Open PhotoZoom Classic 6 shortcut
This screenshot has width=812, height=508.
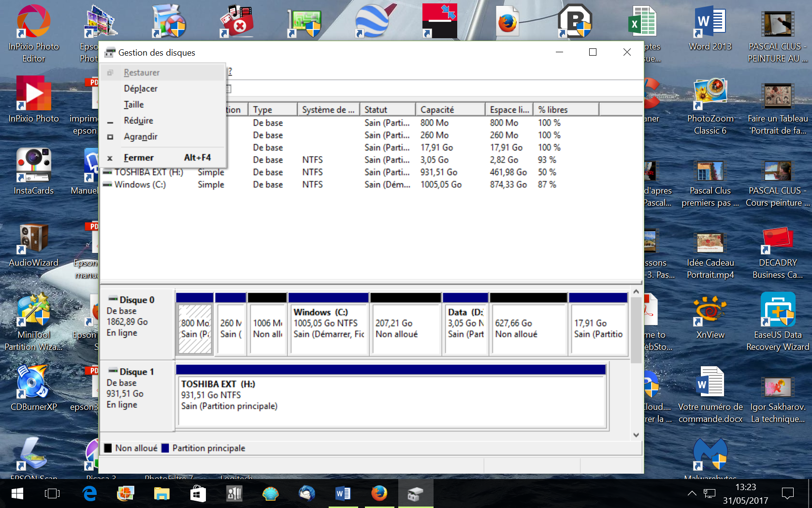[x=710, y=106]
